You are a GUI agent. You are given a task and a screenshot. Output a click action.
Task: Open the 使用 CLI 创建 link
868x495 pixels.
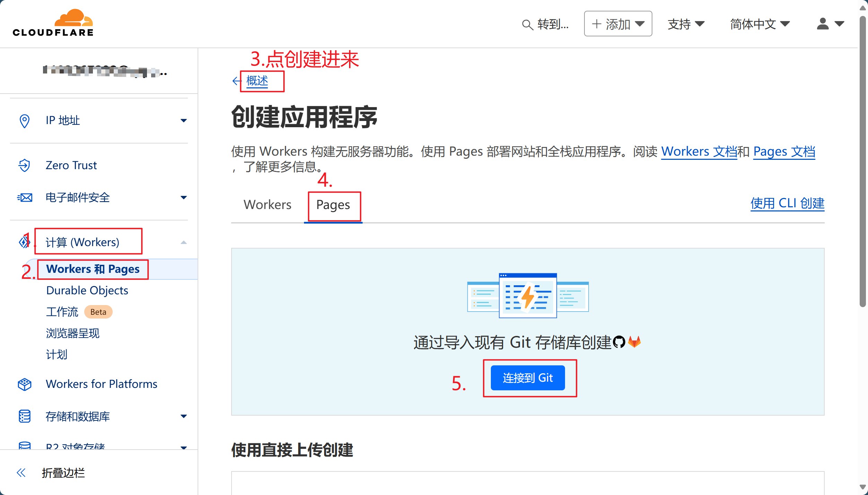(x=787, y=203)
